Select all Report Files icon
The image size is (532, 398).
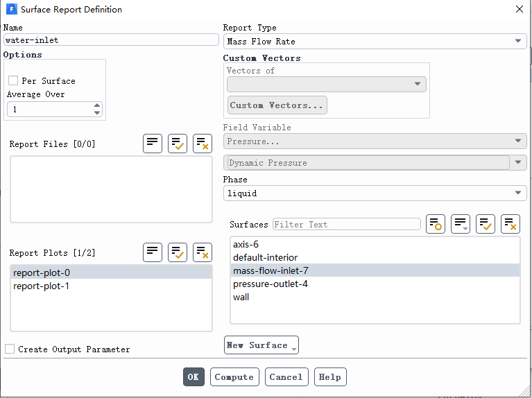coord(178,144)
